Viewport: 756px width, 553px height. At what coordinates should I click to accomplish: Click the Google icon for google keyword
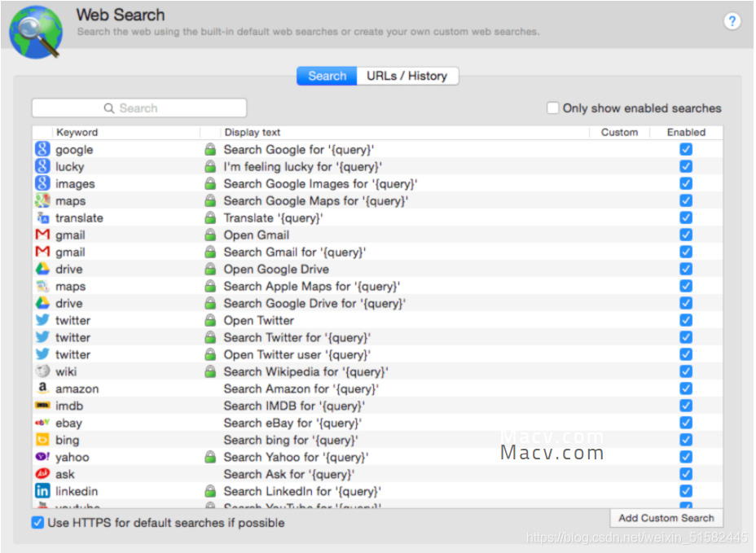coord(42,150)
